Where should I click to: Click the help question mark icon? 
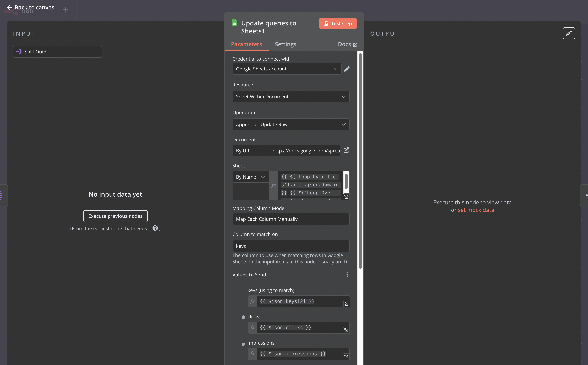click(x=155, y=228)
